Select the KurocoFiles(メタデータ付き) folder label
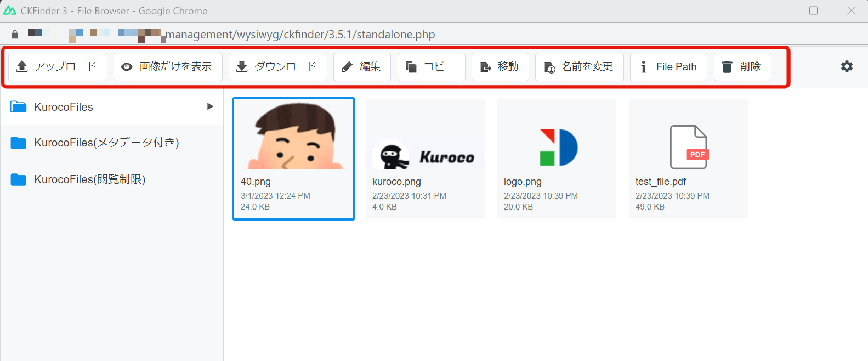This screenshot has height=361, width=868. [x=107, y=143]
